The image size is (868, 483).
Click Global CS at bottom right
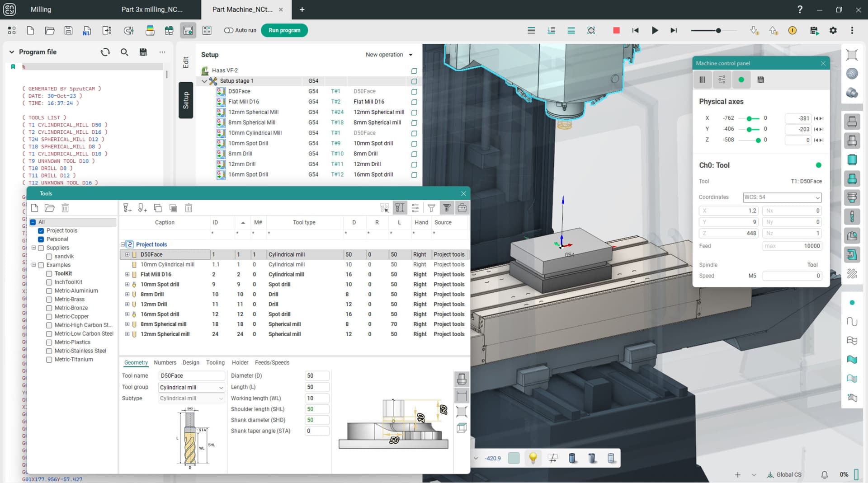(x=788, y=475)
